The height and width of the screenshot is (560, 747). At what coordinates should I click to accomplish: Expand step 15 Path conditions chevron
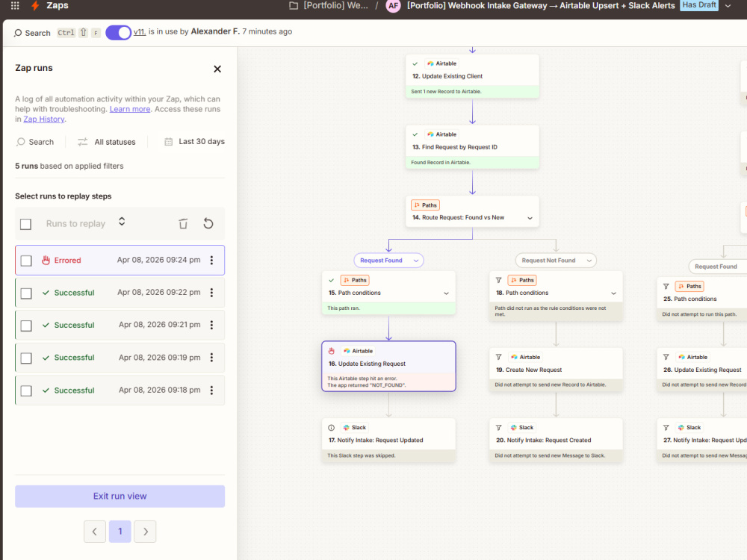click(x=447, y=293)
